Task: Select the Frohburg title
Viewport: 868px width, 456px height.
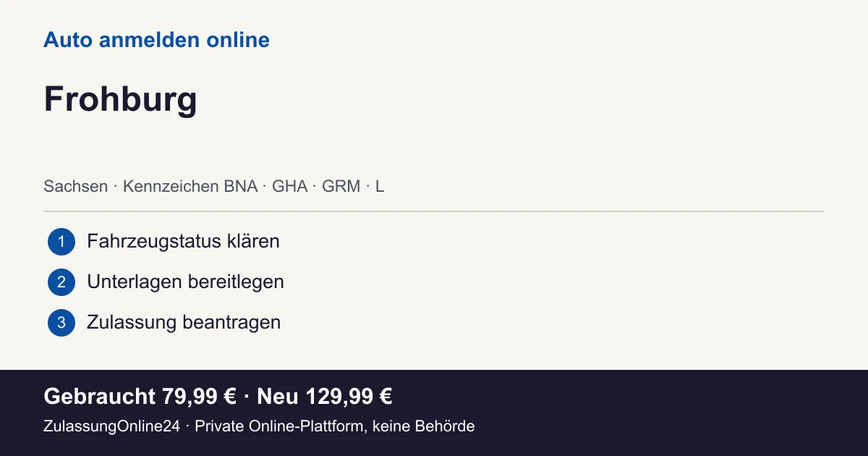Action: coord(120,99)
